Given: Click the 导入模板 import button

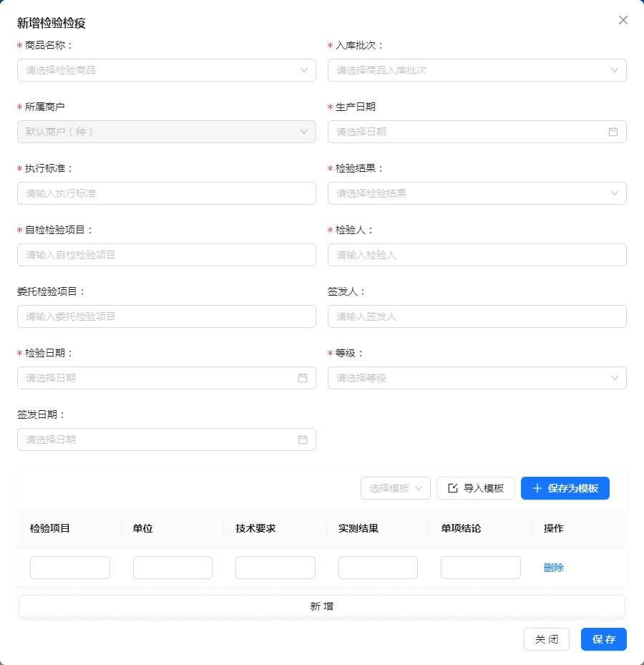Looking at the screenshot, I should (475, 488).
